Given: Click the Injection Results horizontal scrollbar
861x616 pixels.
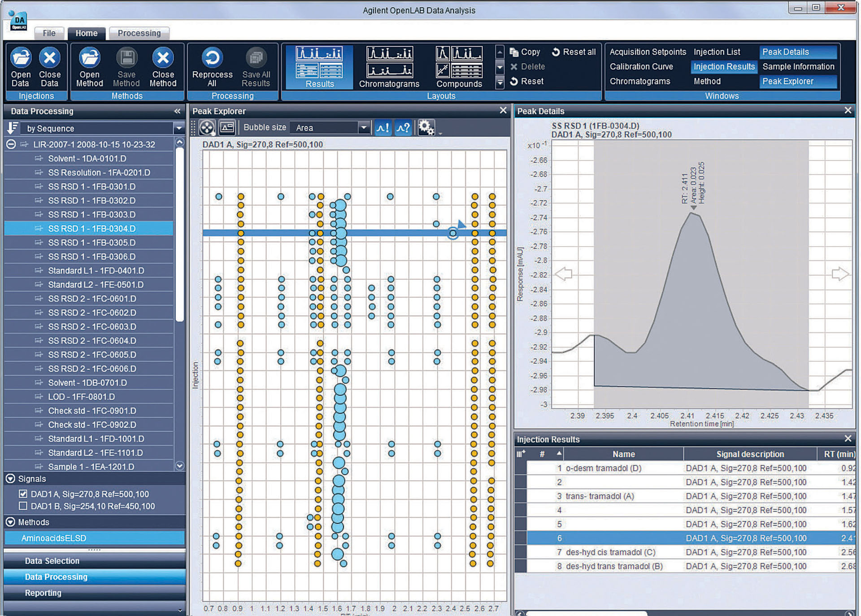Looking at the screenshot, I should pyautogui.click(x=587, y=613).
